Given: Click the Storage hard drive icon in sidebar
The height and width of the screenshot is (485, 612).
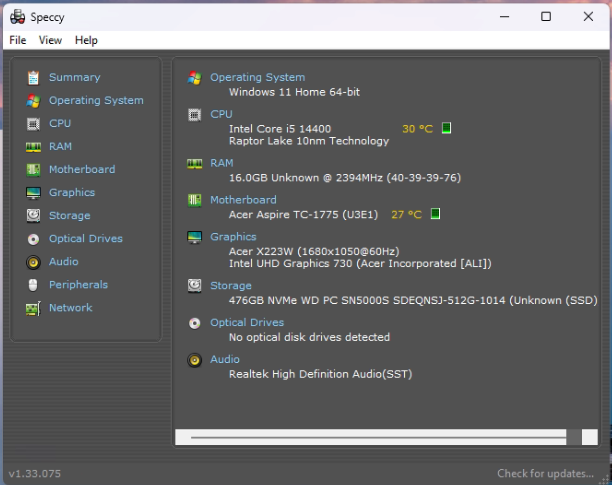Looking at the screenshot, I should click(x=33, y=216).
